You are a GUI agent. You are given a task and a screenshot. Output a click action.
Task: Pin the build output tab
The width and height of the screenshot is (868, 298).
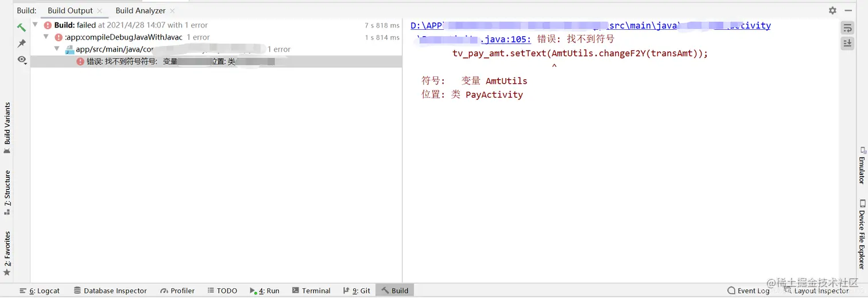point(21,44)
